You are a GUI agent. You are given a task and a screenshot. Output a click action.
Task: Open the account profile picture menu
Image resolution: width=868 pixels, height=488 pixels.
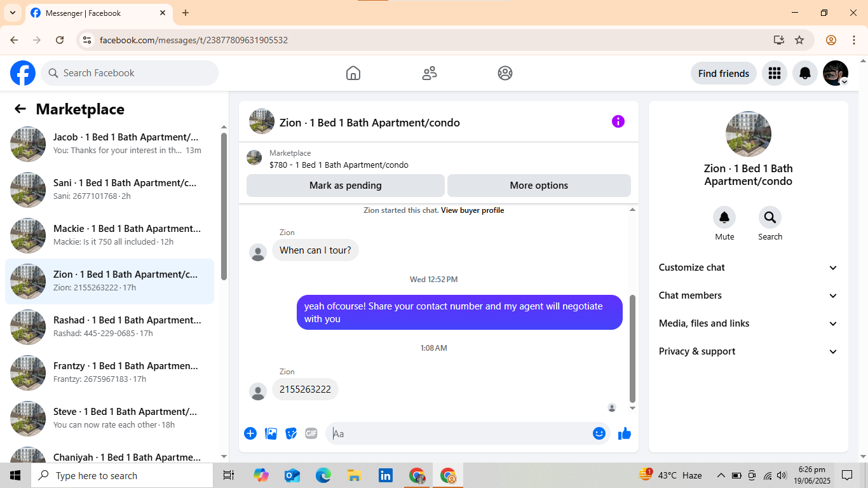tap(836, 73)
